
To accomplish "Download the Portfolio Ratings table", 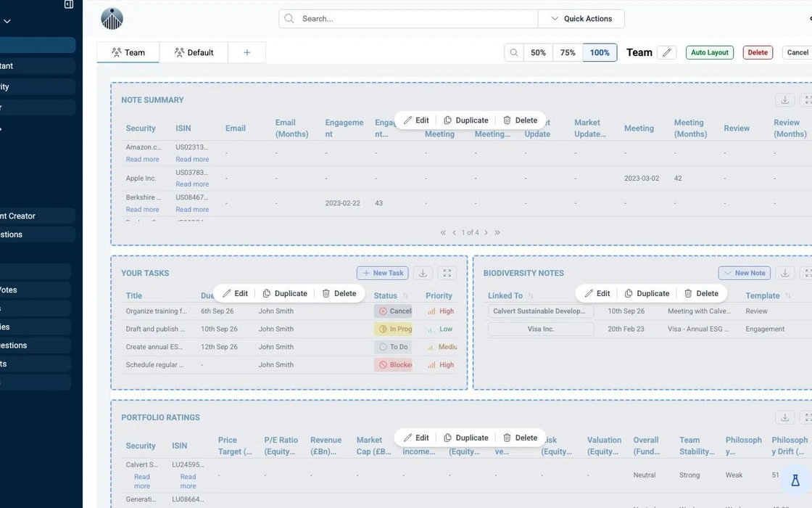I will 785,417.
